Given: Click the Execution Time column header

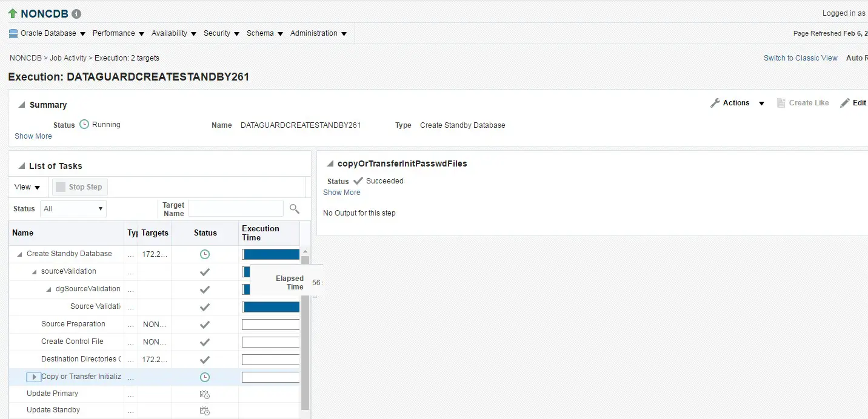Looking at the screenshot, I should coord(269,233).
